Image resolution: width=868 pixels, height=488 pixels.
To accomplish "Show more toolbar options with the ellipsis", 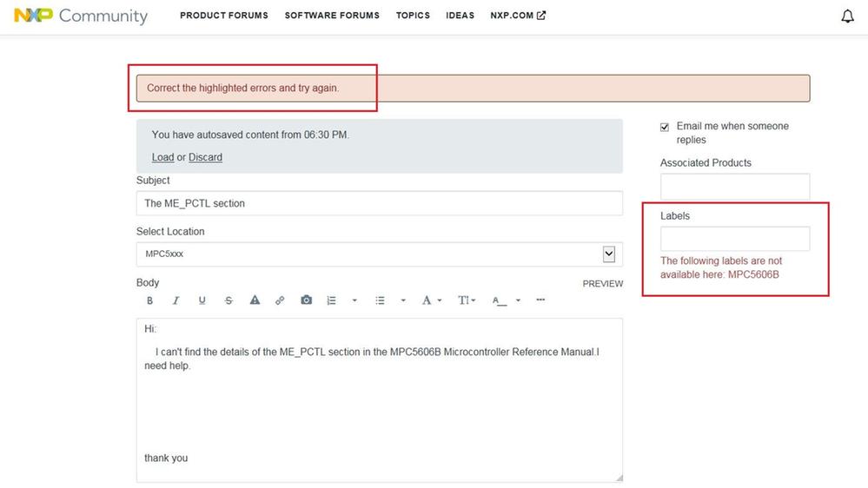I will [x=540, y=300].
